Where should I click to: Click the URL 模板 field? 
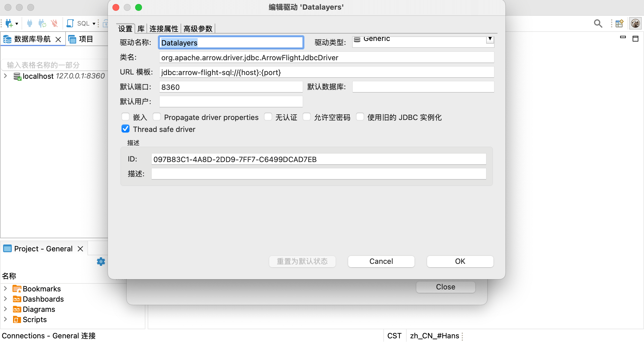pyautogui.click(x=327, y=72)
